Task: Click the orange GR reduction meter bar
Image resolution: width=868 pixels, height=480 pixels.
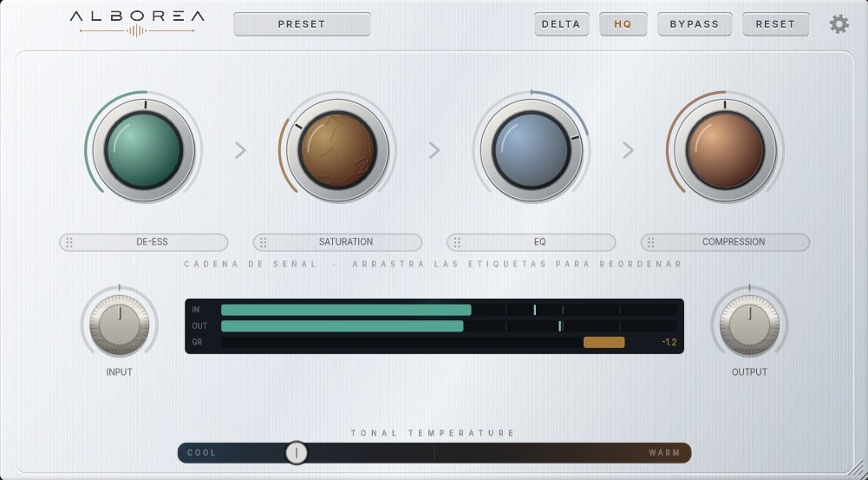Action: point(604,343)
